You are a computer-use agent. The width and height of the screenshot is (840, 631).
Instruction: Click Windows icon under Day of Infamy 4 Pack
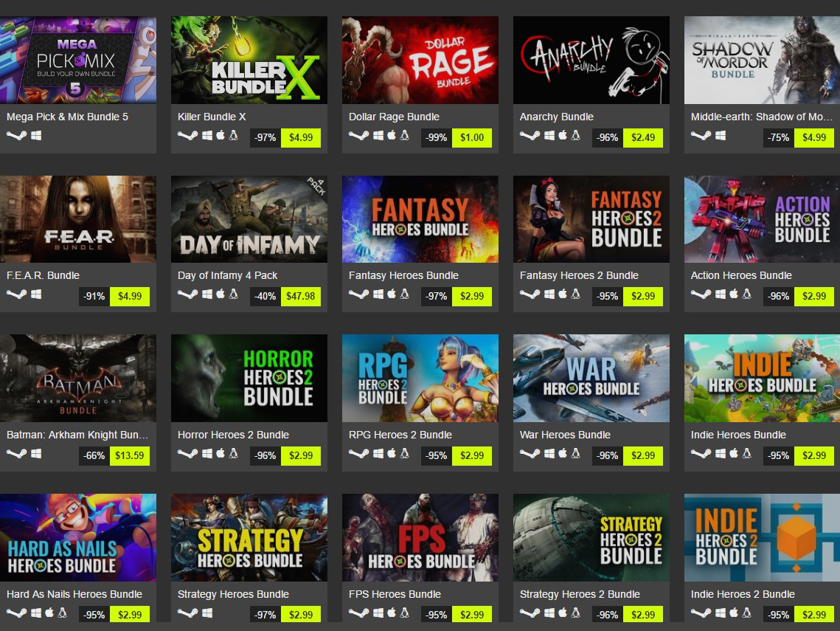click(x=207, y=294)
